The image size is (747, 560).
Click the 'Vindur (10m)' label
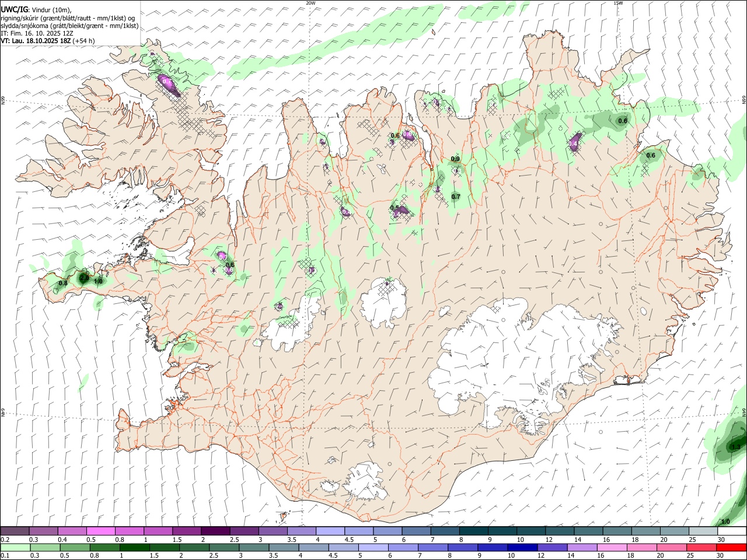pos(53,10)
